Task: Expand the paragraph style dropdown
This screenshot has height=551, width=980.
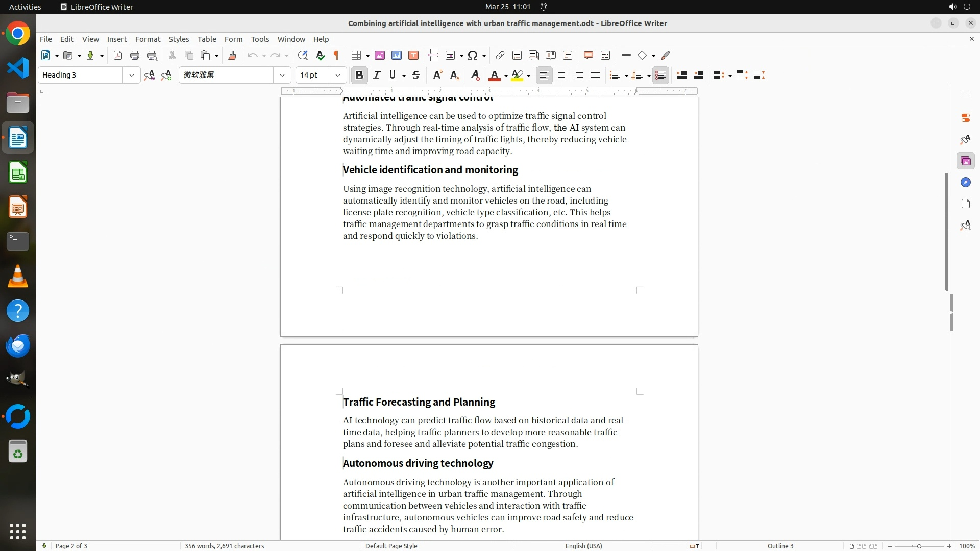Action: coord(132,76)
